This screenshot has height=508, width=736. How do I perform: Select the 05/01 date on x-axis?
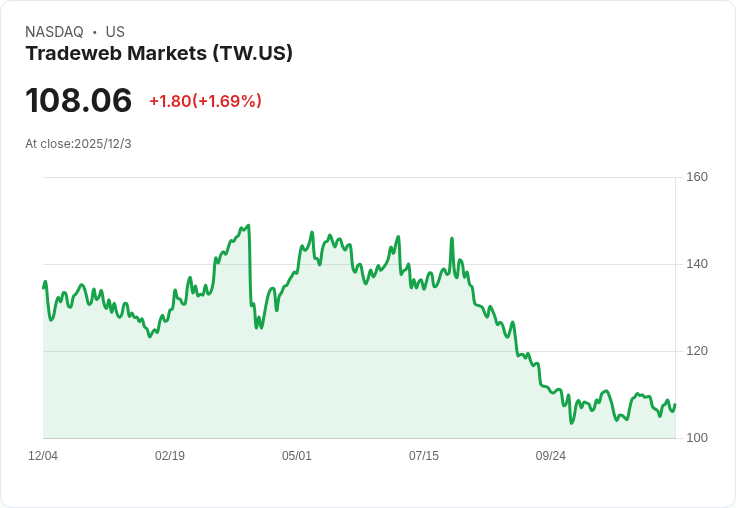[297, 456]
